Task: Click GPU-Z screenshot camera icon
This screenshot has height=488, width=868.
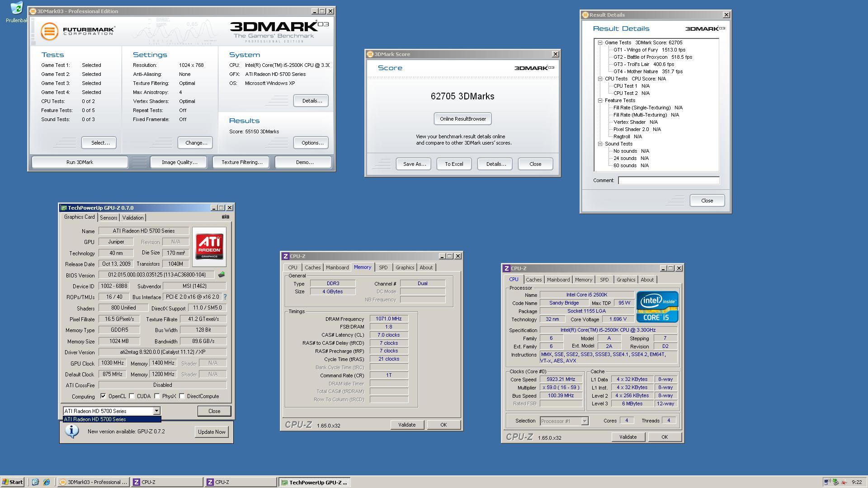Action: pyautogui.click(x=225, y=217)
